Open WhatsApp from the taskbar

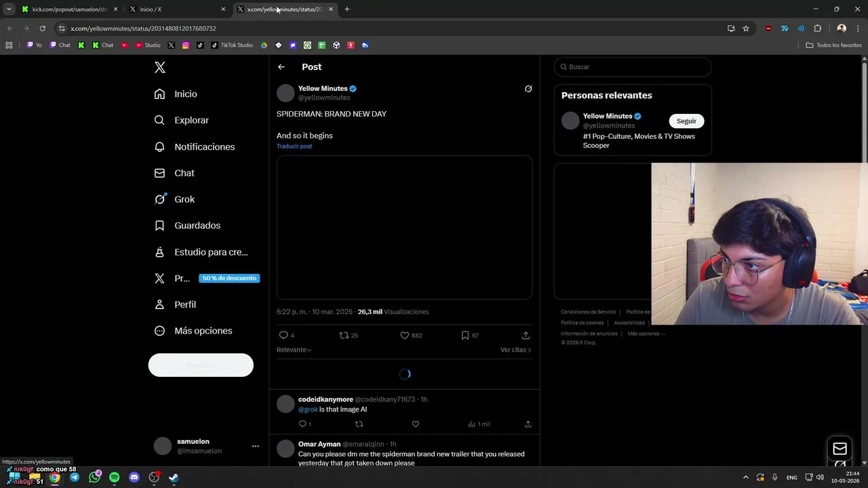click(x=94, y=477)
